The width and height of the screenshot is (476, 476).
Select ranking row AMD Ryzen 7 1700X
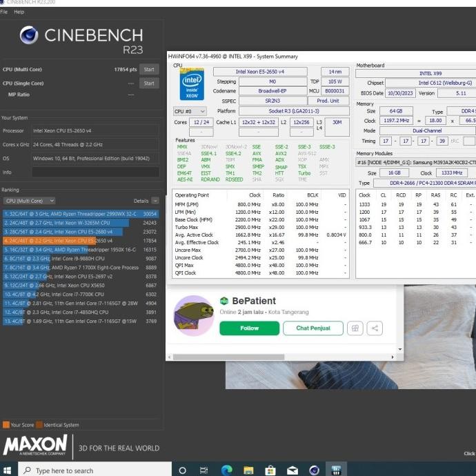pyautogui.click(x=81, y=268)
